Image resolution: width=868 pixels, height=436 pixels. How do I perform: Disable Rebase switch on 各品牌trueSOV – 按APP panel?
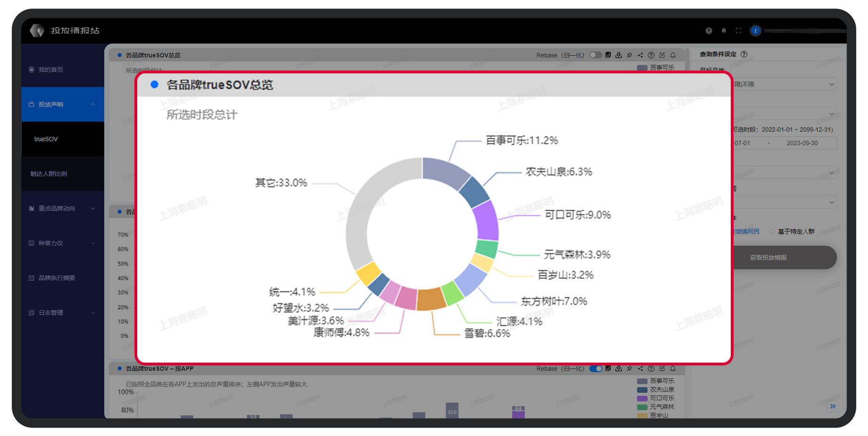[596, 368]
